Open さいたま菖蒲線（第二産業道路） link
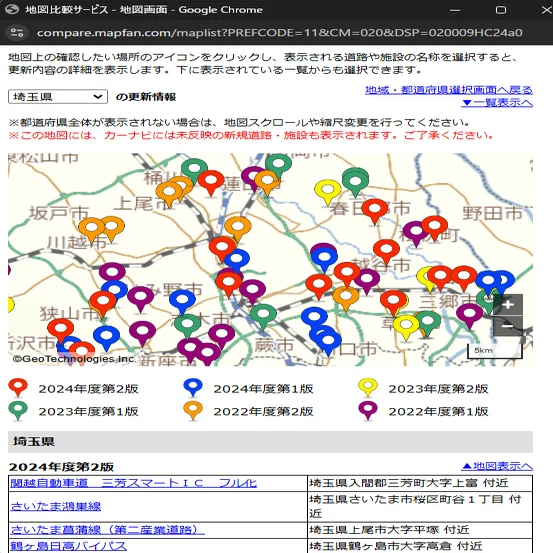 click(x=108, y=530)
